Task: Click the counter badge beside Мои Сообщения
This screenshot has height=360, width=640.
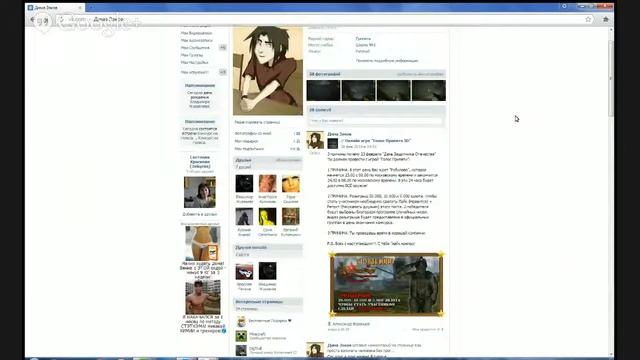Action: tap(222, 48)
